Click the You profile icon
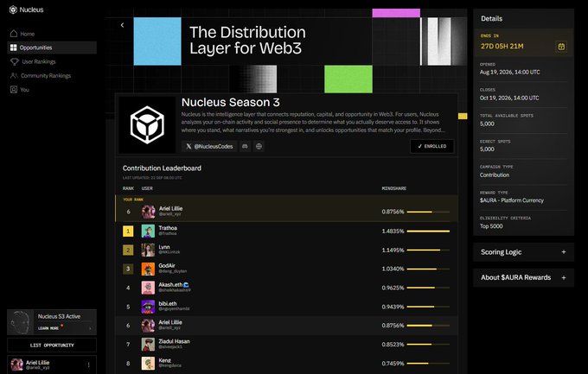Screen dimensions: 588x374 coord(14,90)
